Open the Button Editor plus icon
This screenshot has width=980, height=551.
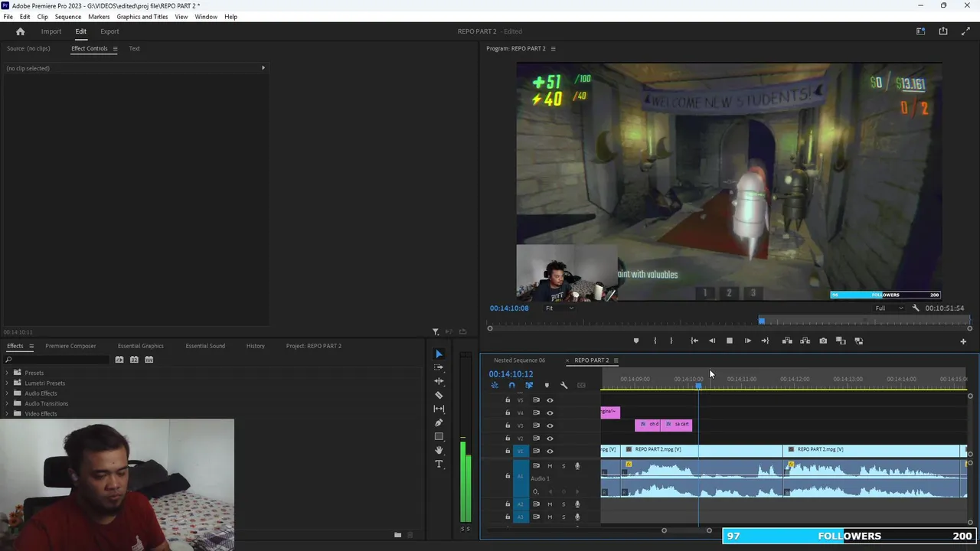[x=963, y=341]
